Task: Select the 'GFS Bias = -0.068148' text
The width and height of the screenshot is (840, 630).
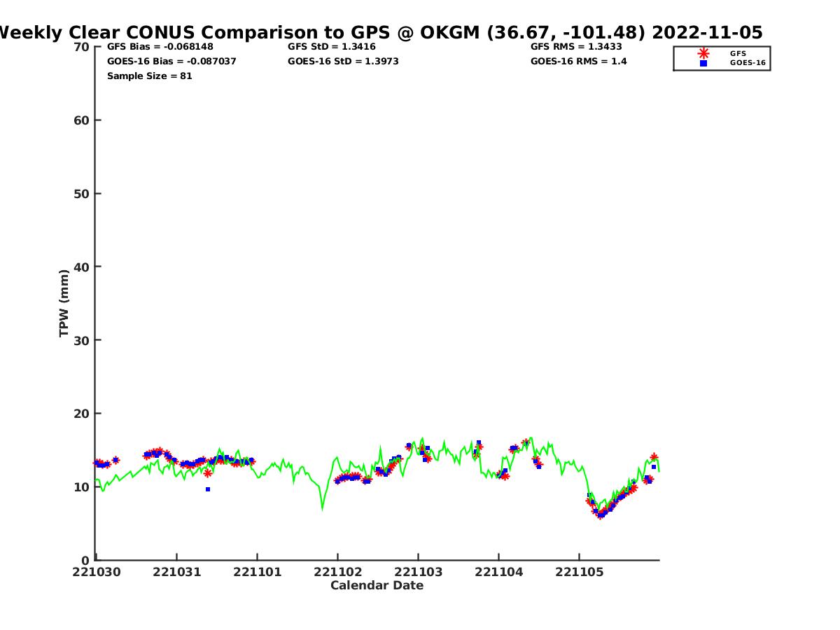Action: click(x=160, y=47)
